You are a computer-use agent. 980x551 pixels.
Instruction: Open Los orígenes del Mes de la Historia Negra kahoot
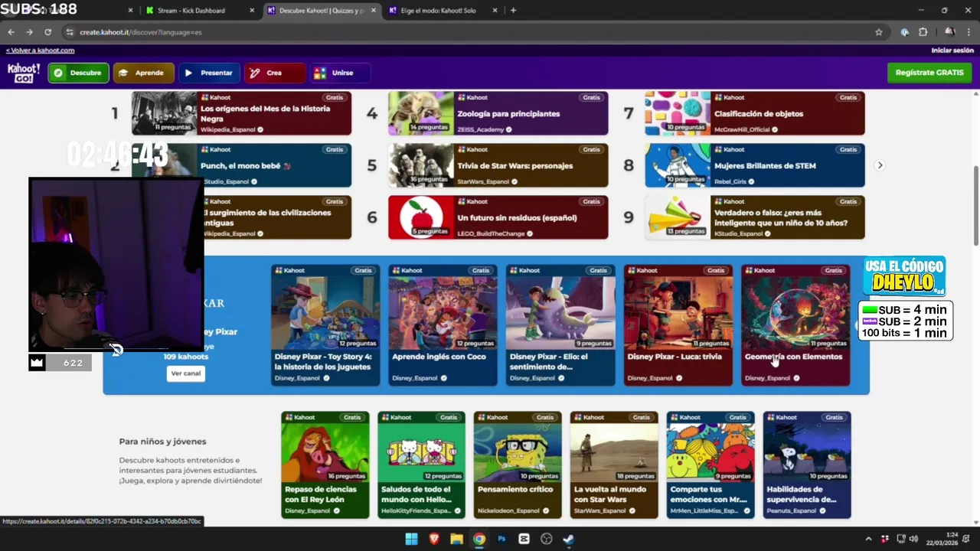tap(241, 113)
